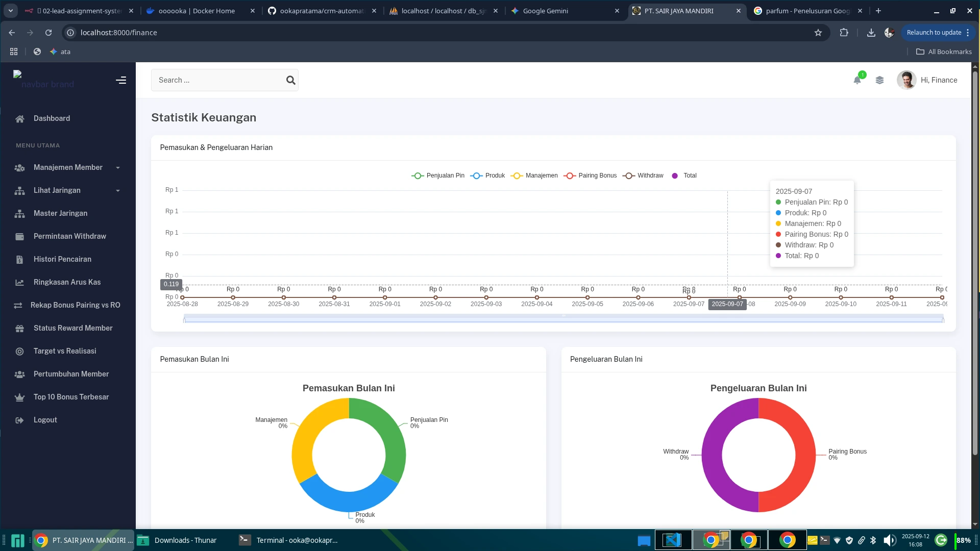Screen dimensions: 980x551
Task: Toggle Penjualan Pin series in chart legend
Action: click(438, 176)
